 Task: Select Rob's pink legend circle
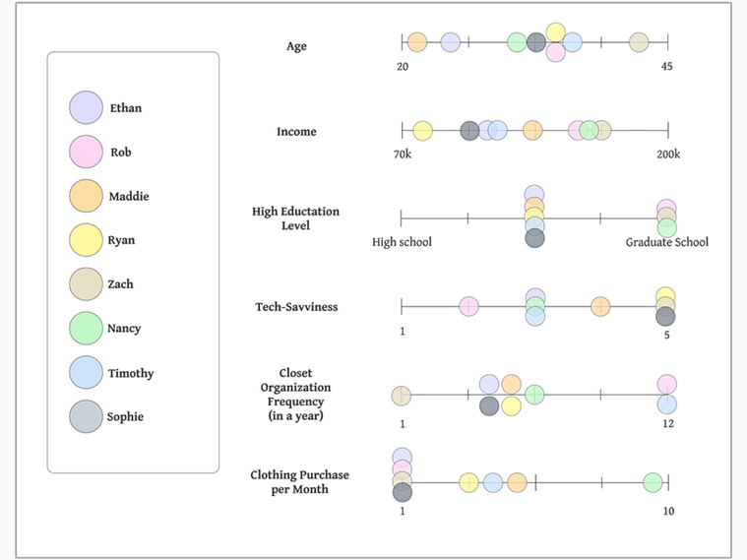(86, 152)
